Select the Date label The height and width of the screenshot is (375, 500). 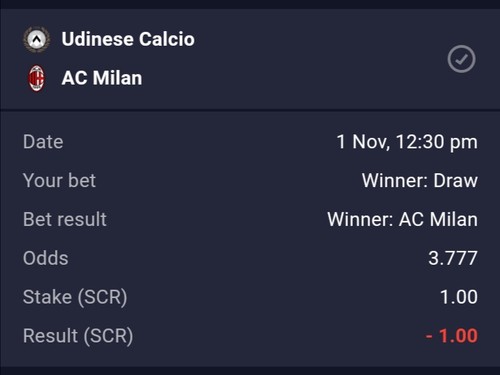tap(43, 142)
